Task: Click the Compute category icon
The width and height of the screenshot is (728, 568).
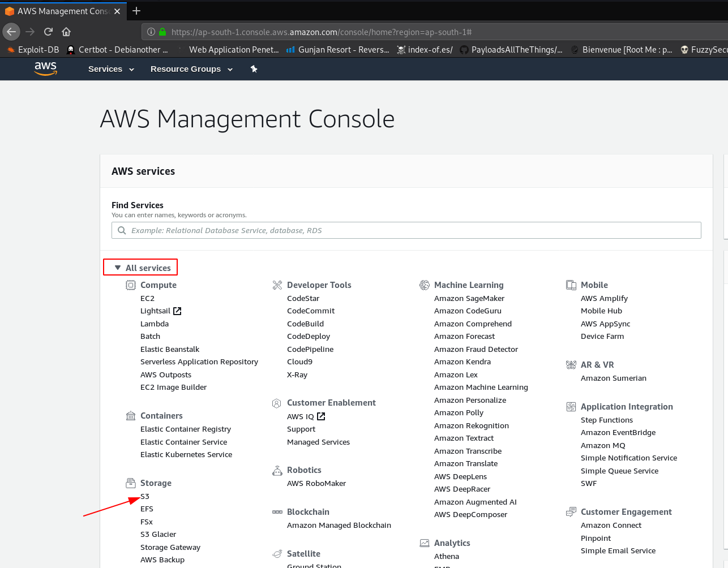Action: 131,285
